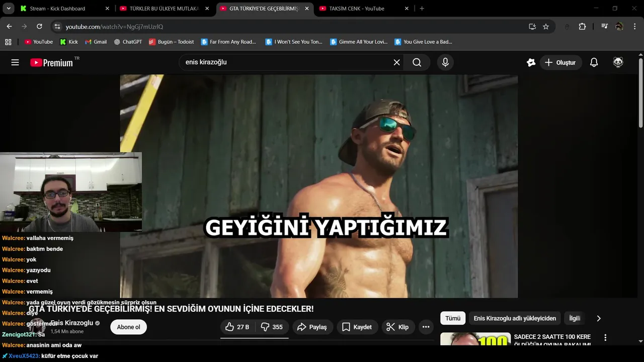Screen dimensions: 644x362
Task: Bookmark this page with the star
Action: pos(546,27)
